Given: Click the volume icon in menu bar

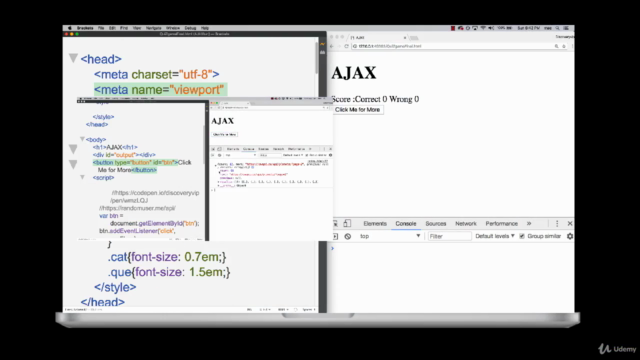Looking at the screenshot, I should pyautogui.click(x=491, y=28).
